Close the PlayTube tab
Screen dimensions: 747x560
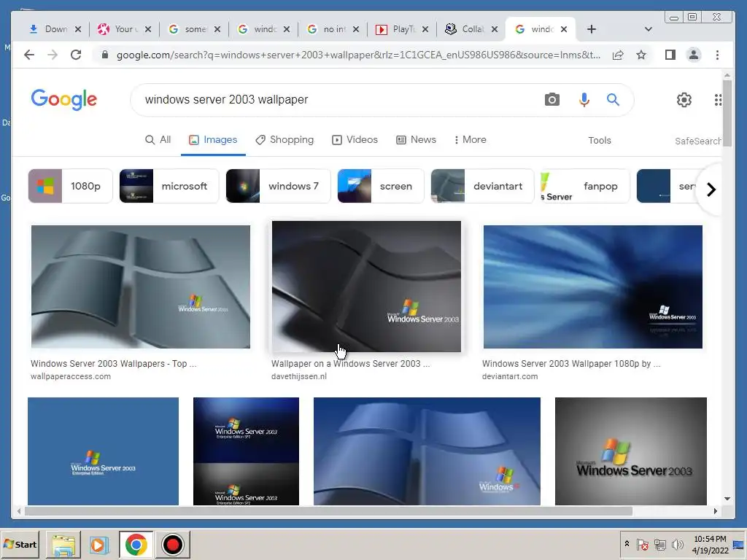(425, 29)
